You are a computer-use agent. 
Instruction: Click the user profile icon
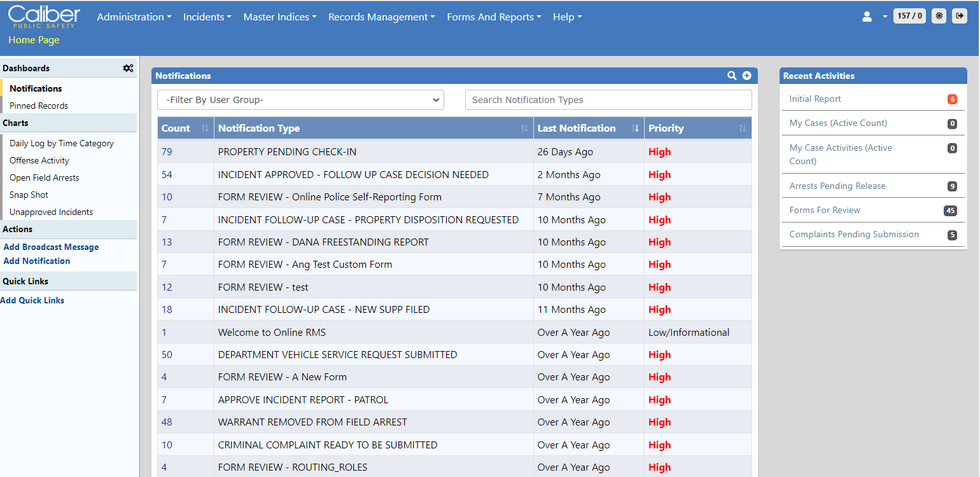coord(867,17)
